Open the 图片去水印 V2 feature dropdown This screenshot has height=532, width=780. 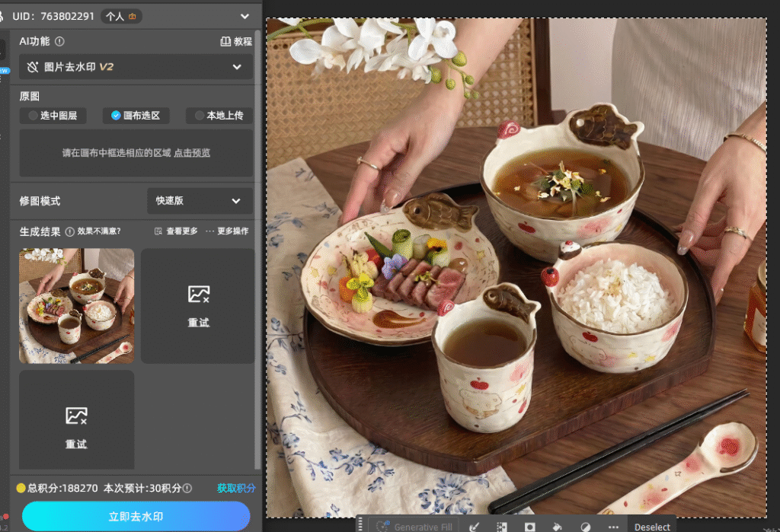pyautogui.click(x=136, y=67)
